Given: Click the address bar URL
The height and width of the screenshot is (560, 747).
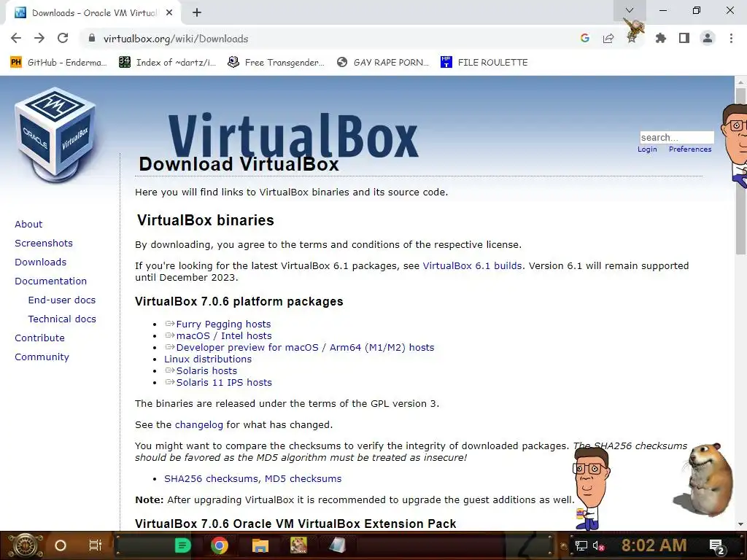Looking at the screenshot, I should point(176,39).
